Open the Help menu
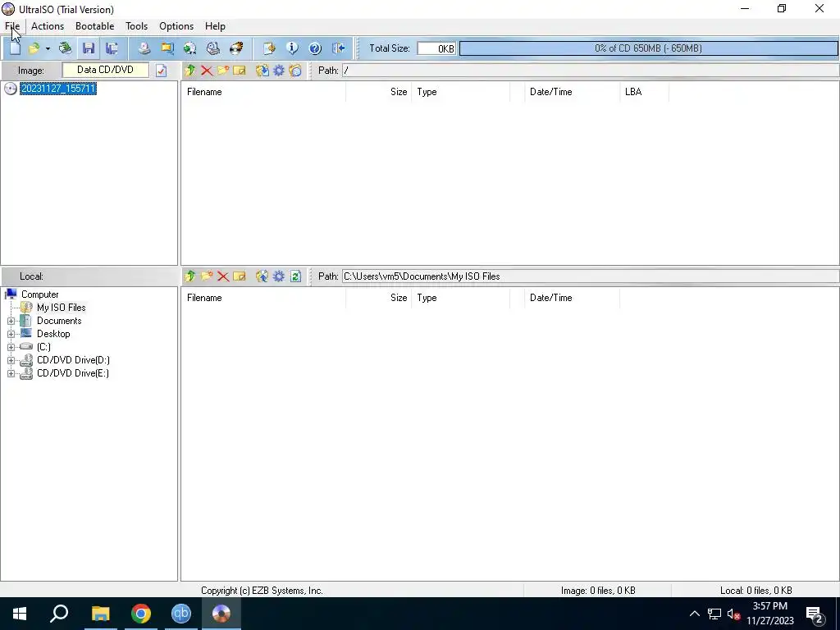Image resolution: width=840 pixels, height=630 pixels. (216, 26)
